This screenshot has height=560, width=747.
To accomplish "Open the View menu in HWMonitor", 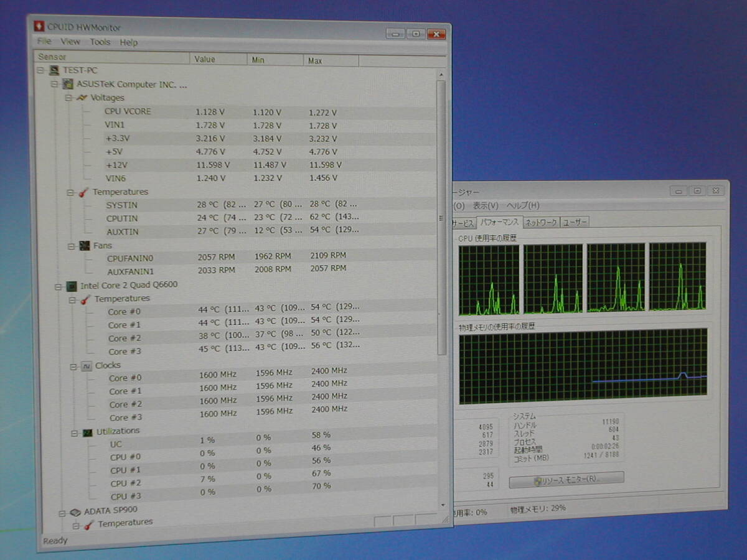I will tap(70, 42).
